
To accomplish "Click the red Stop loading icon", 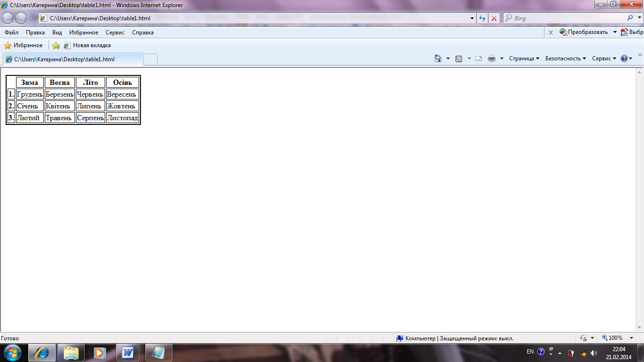I will coord(494,18).
